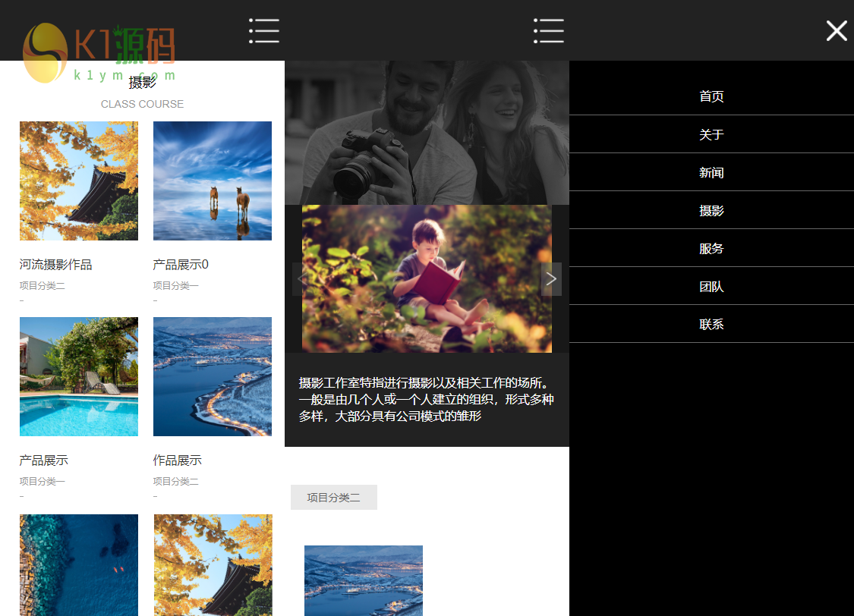Click the CLASS COURSE heading text
The image size is (854, 616).
[x=142, y=104]
